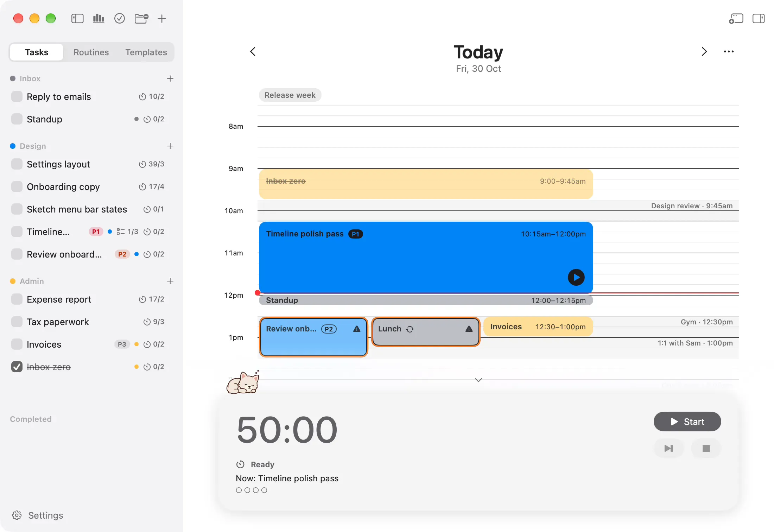The height and width of the screenshot is (532, 774).
Task: Start the 50:00 focus timer
Action: click(x=687, y=422)
